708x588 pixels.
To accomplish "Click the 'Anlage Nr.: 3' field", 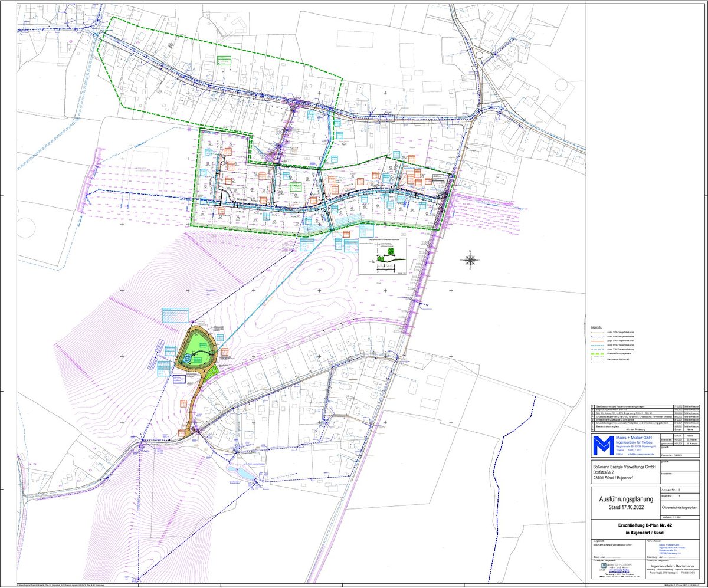I will point(680,490).
